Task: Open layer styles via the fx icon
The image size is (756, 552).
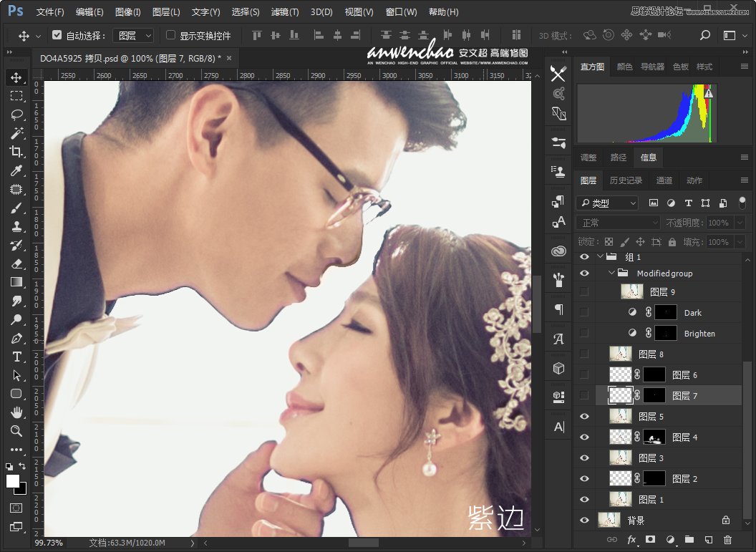Action: pyautogui.click(x=630, y=540)
